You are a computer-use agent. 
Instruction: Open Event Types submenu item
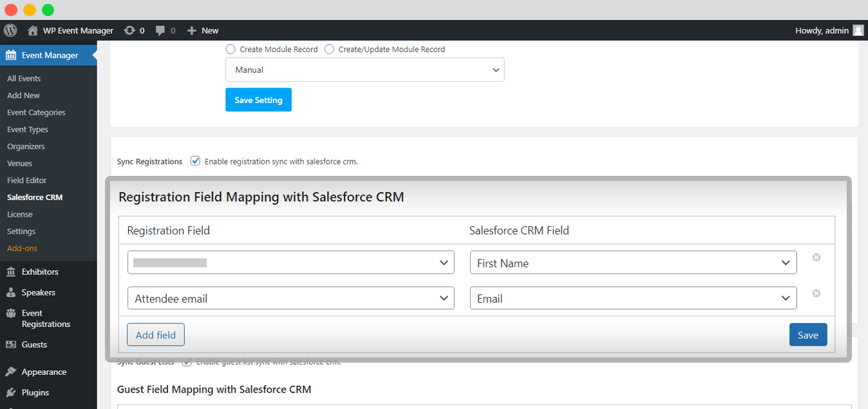(x=28, y=129)
